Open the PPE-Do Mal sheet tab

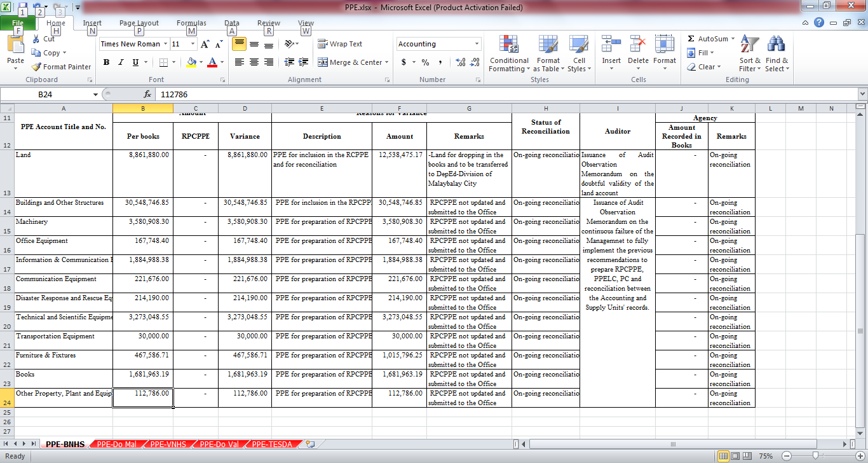click(x=116, y=444)
